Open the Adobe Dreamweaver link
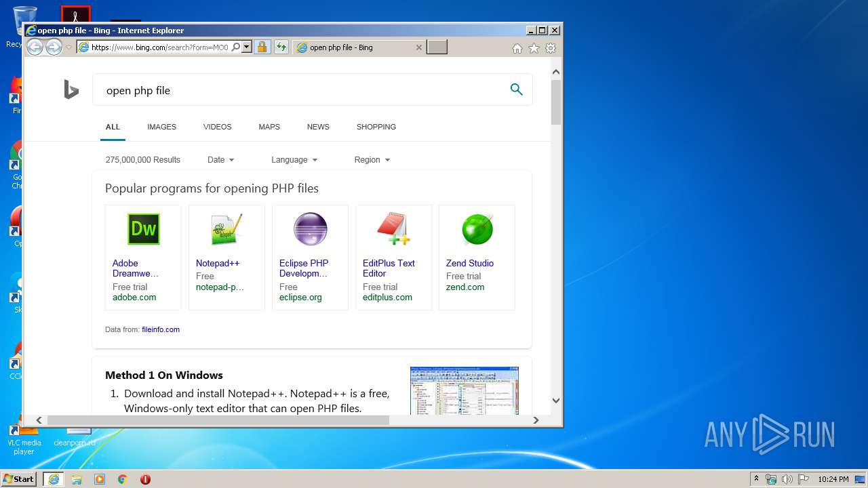Screen dimensions: 868x488 [136, 268]
